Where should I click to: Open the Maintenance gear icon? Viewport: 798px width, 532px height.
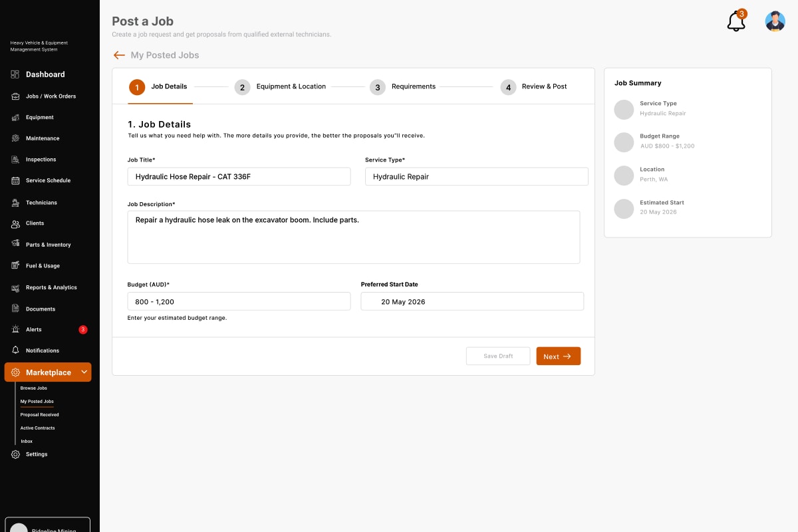click(x=15, y=138)
